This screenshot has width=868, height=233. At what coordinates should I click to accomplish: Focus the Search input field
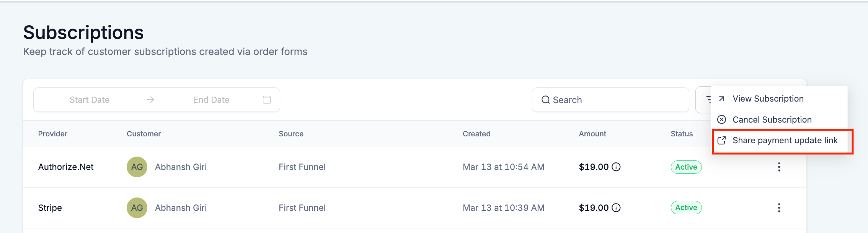tap(616, 100)
